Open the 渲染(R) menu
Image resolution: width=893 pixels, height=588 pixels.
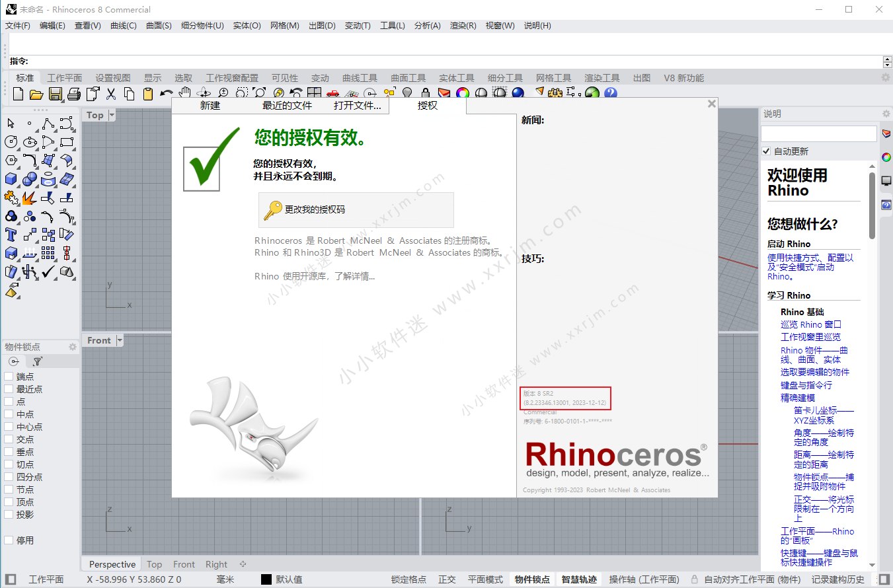pyautogui.click(x=463, y=26)
